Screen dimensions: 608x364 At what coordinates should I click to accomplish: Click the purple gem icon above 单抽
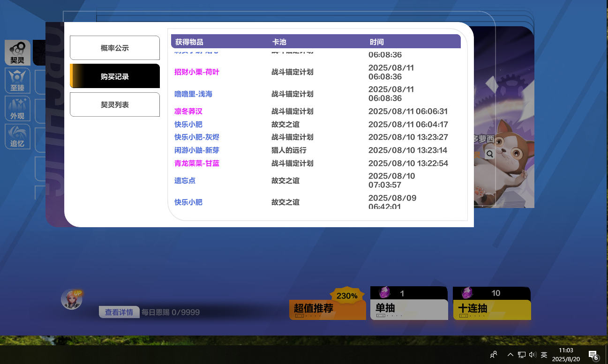[384, 293]
